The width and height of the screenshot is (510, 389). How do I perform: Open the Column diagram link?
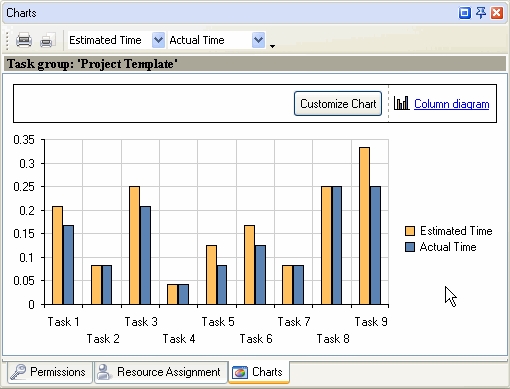point(451,104)
